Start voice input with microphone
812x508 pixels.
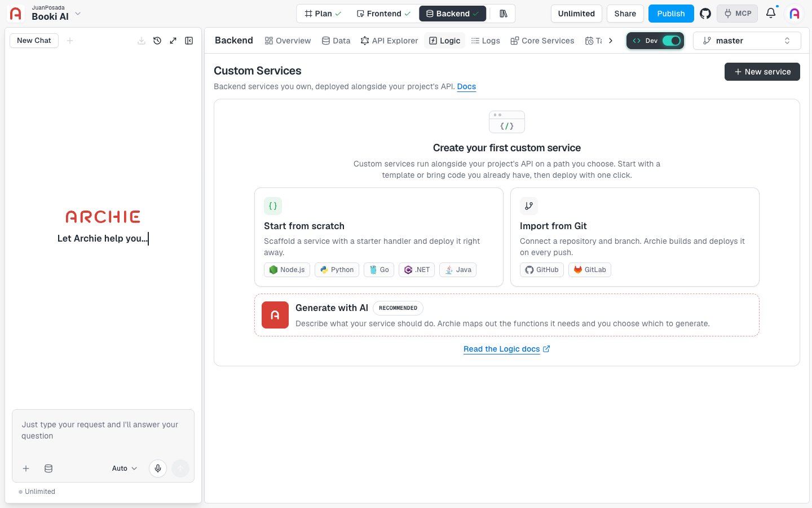(158, 468)
